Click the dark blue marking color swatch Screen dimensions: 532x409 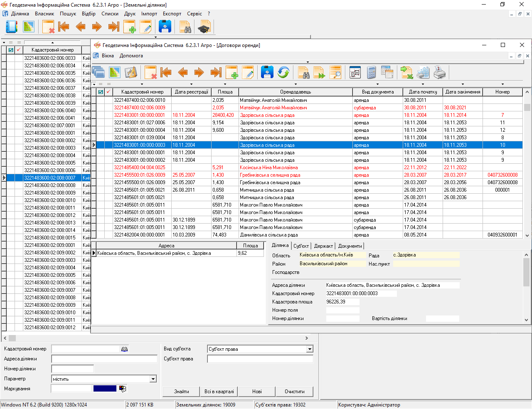[105, 389]
